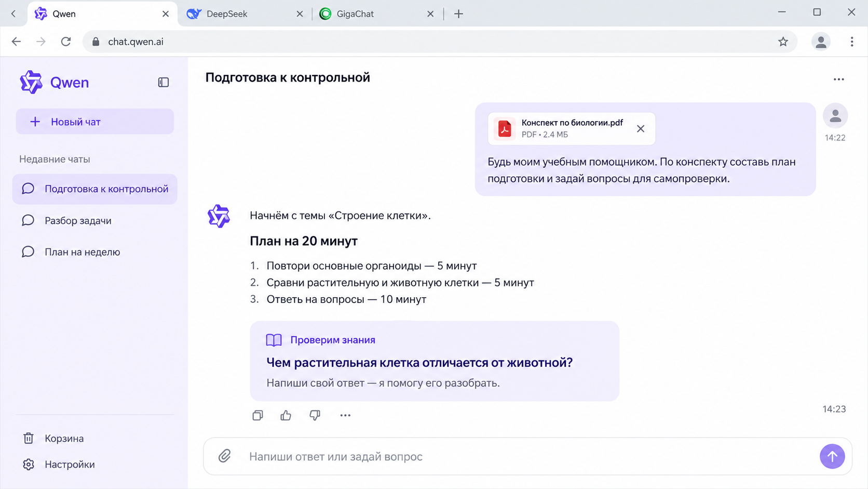Open chat Разбор задачи
Image resolution: width=868 pixels, height=489 pixels.
(x=95, y=220)
